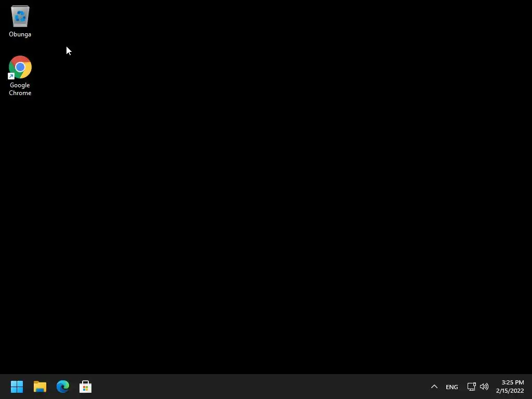Select the Google Chrome desktop shortcut
Viewport: 532px width, 399px height.
click(x=20, y=67)
